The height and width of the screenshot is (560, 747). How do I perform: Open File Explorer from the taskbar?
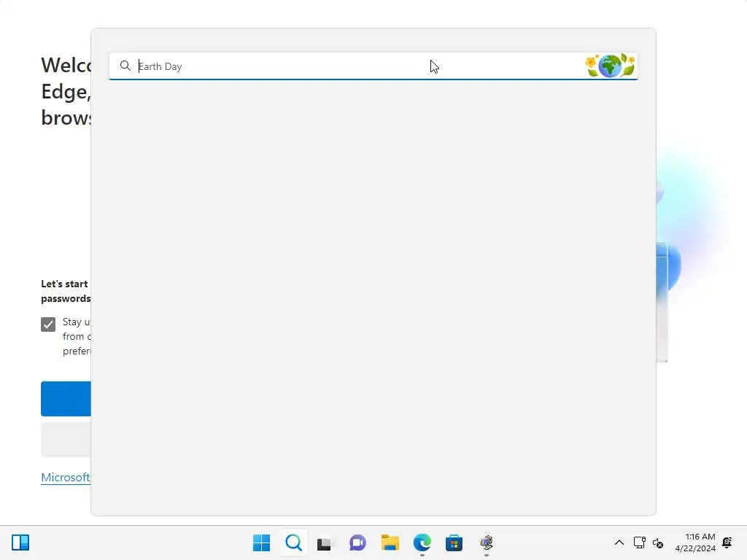pyautogui.click(x=390, y=542)
